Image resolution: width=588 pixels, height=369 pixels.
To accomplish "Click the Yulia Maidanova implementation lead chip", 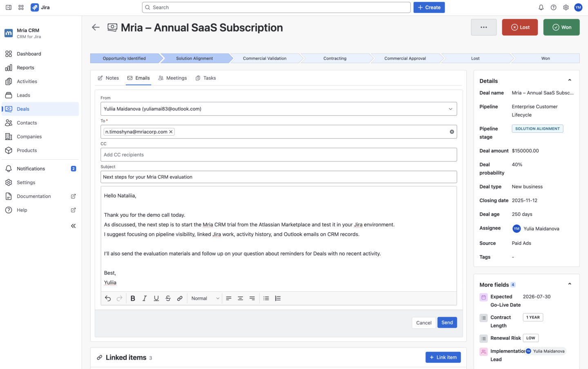I will pos(546,351).
